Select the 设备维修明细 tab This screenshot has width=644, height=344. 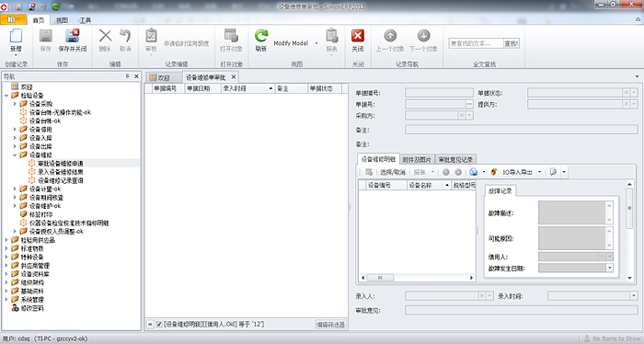coord(378,159)
